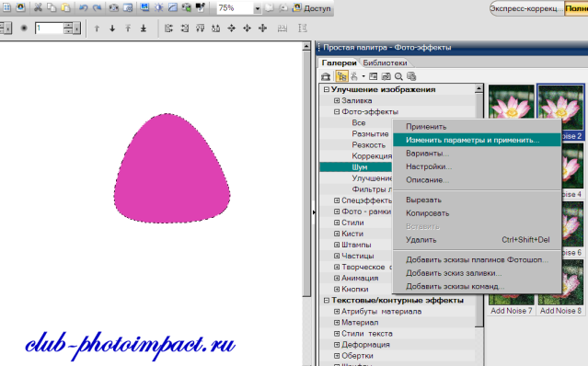Viewport: 588px width, 366px height.
Task: Click the Cut scissors icon in the toolbar
Action: (x=38, y=7)
